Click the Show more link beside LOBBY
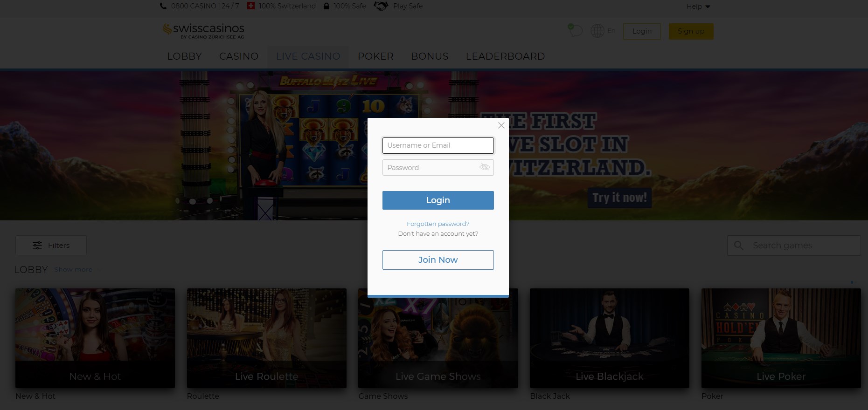This screenshot has width=868, height=410. [x=73, y=270]
